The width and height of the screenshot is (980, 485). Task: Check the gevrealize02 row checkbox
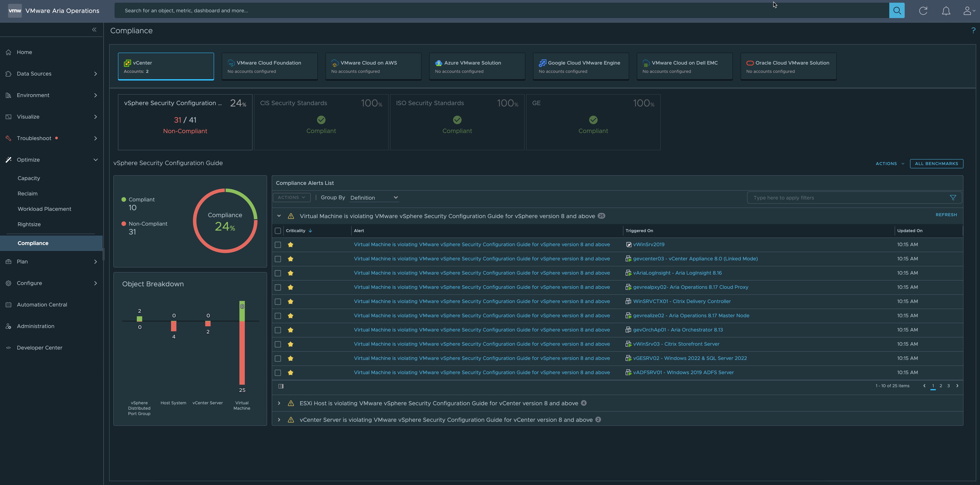tap(278, 316)
